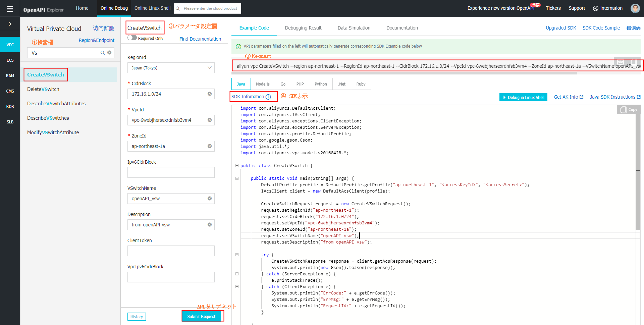Screen dimensions: 644x325
Task: Select the Go language tab
Action: click(x=283, y=84)
